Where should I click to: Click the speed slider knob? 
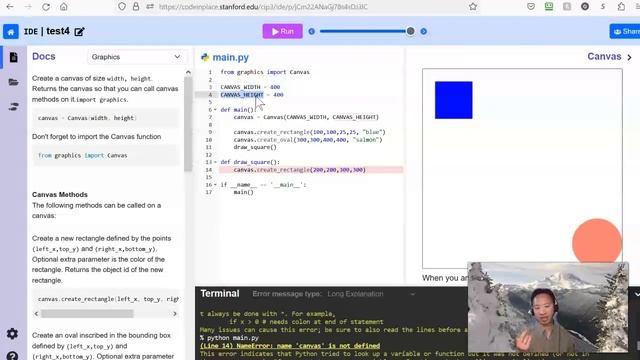[x=410, y=31]
